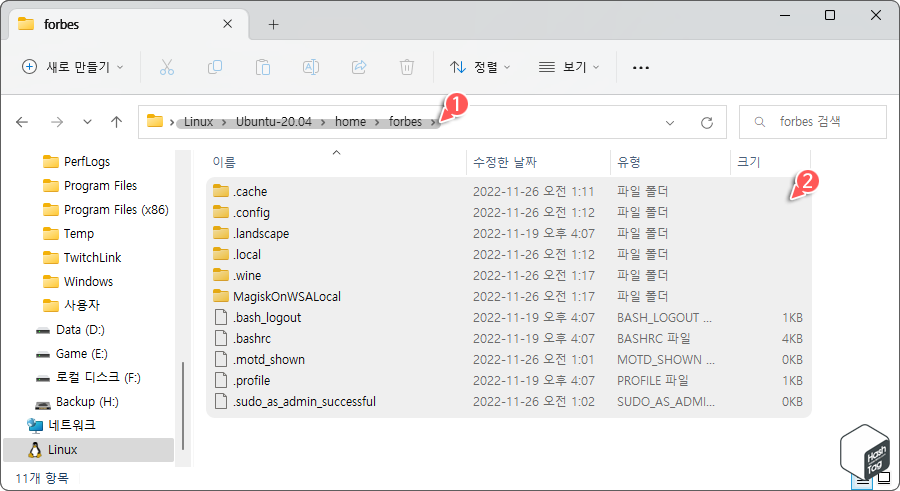900x491 pixels.
Task: Click the Copy icon in toolbar
Action: (x=215, y=67)
